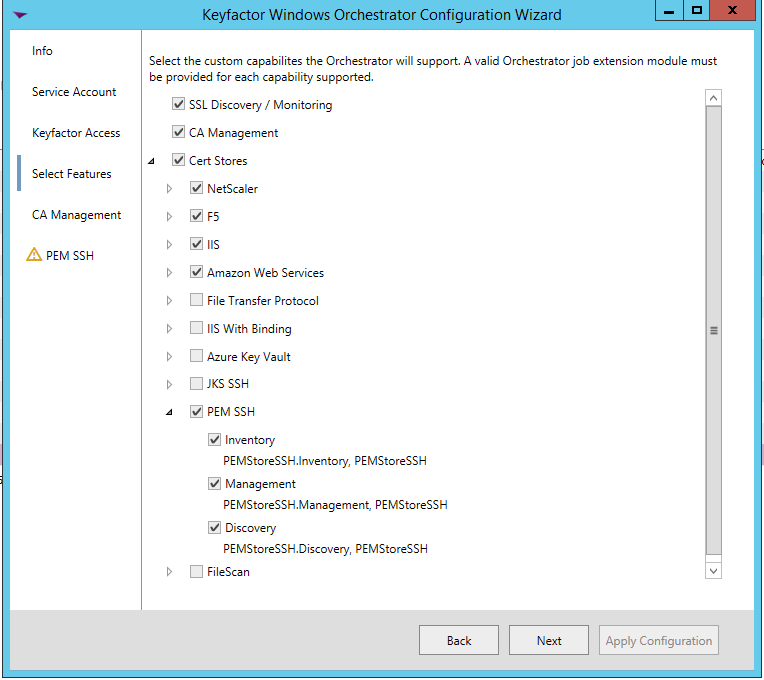Close the Configuration Wizard window
This screenshot has height=680, width=764.
click(732, 10)
